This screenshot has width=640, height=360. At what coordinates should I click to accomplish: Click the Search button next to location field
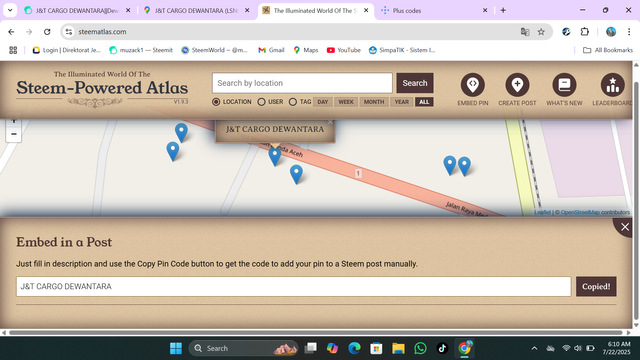click(415, 83)
